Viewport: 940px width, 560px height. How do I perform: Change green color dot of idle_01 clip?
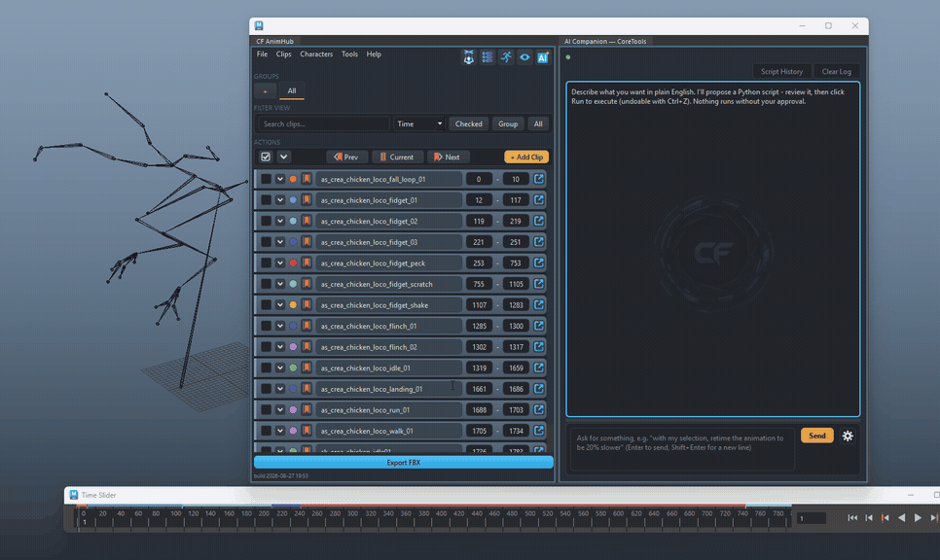point(293,367)
